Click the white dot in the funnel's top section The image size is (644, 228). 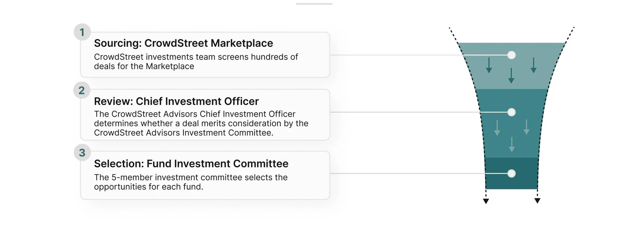click(x=511, y=55)
